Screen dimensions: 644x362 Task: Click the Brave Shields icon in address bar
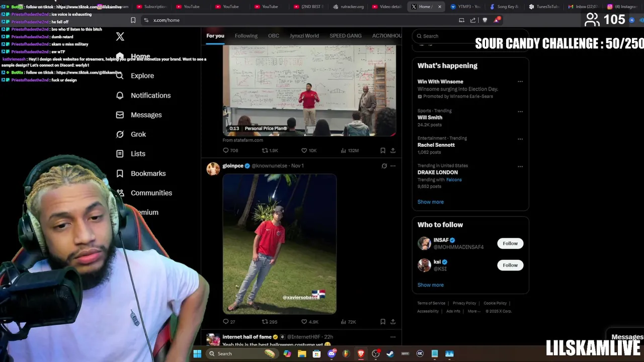(x=485, y=20)
